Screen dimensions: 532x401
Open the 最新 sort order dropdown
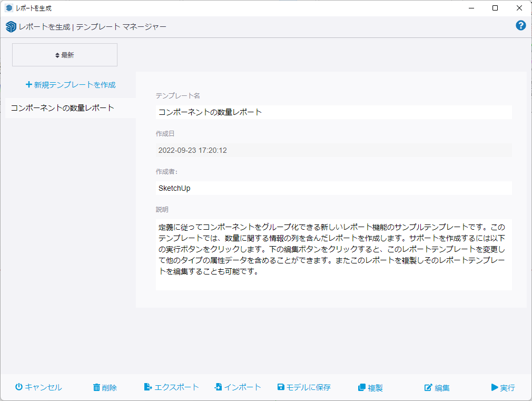point(64,54)
